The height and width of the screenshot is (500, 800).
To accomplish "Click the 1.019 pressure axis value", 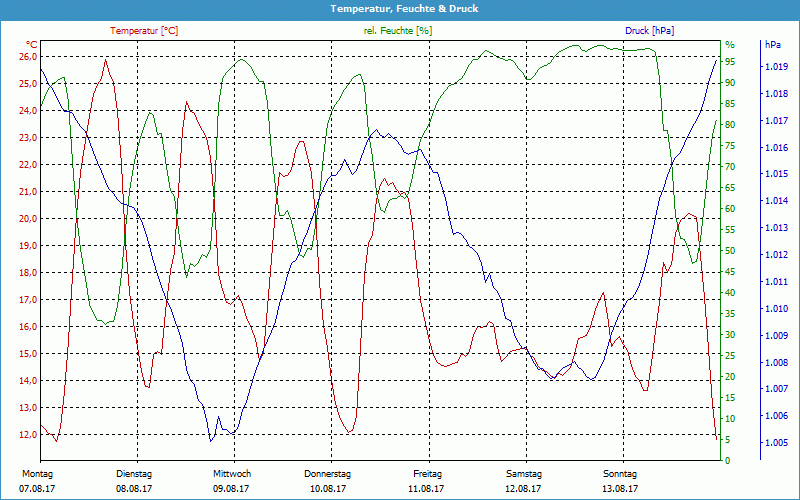I will click(776, 67).
